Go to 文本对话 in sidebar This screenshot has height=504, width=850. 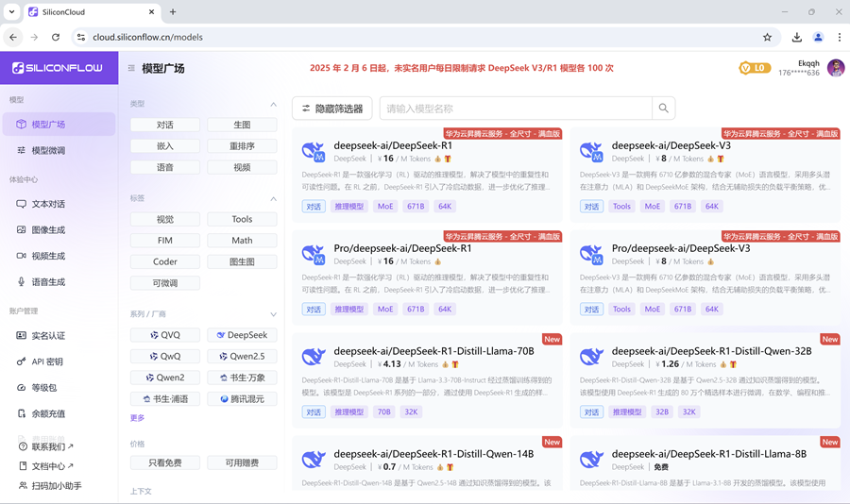coord(48,204)
